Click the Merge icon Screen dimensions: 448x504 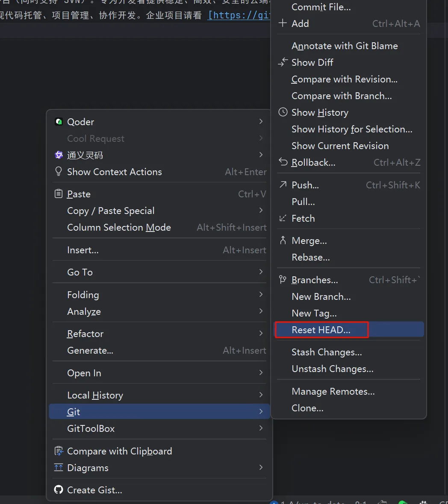(x=283, y=240)
